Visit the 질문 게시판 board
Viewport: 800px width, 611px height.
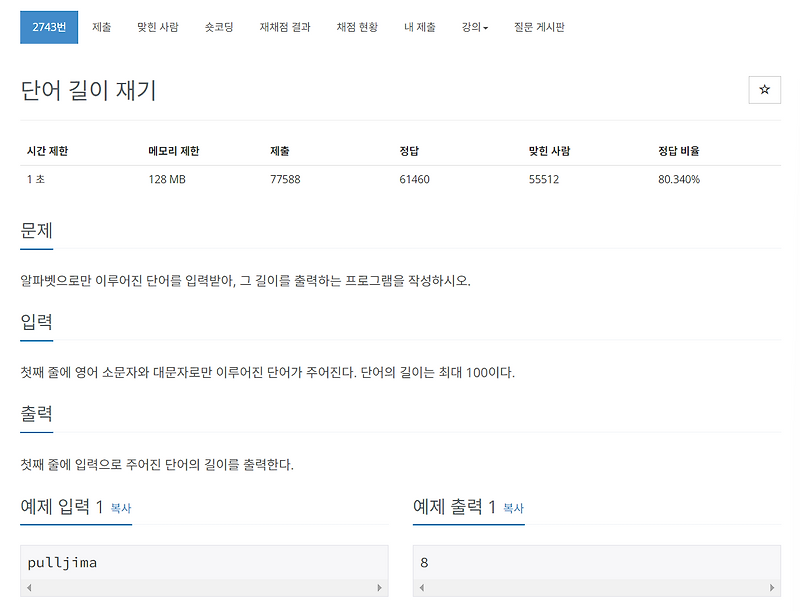(x=541, y=28)
